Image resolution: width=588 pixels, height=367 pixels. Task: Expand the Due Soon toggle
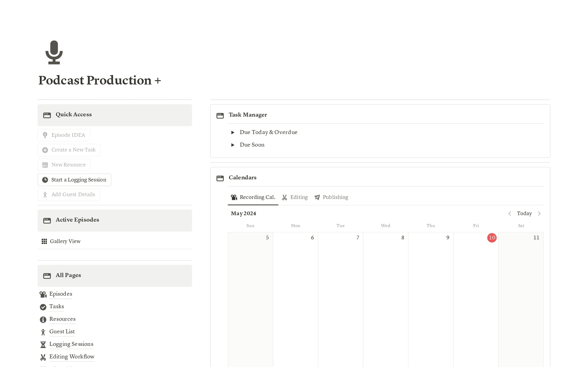coord(233,145)
